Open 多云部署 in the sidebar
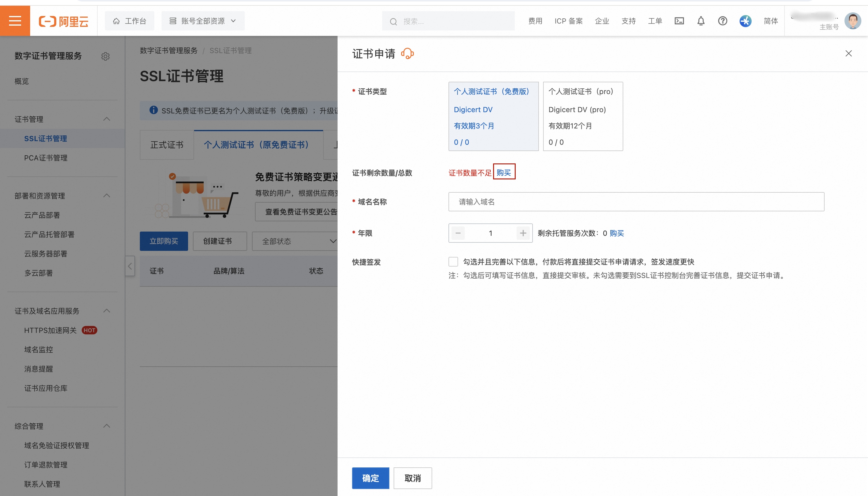 click(39, 273)
